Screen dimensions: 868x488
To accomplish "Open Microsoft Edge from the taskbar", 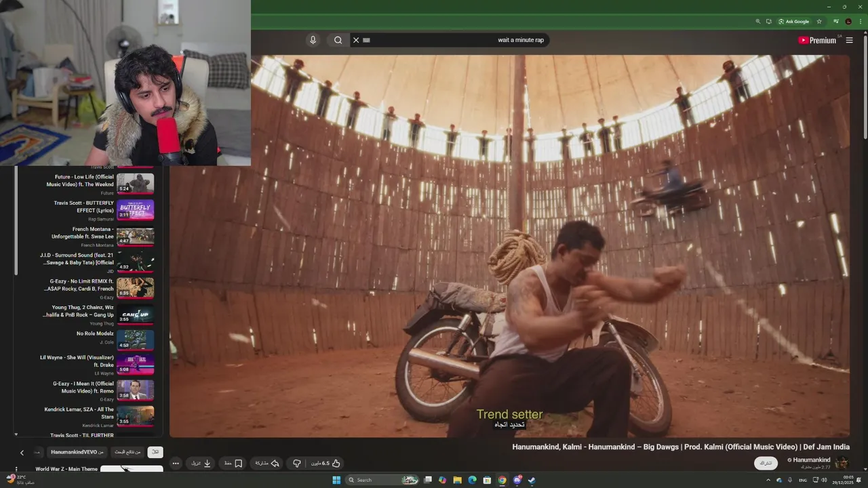I will click(472, 480).
